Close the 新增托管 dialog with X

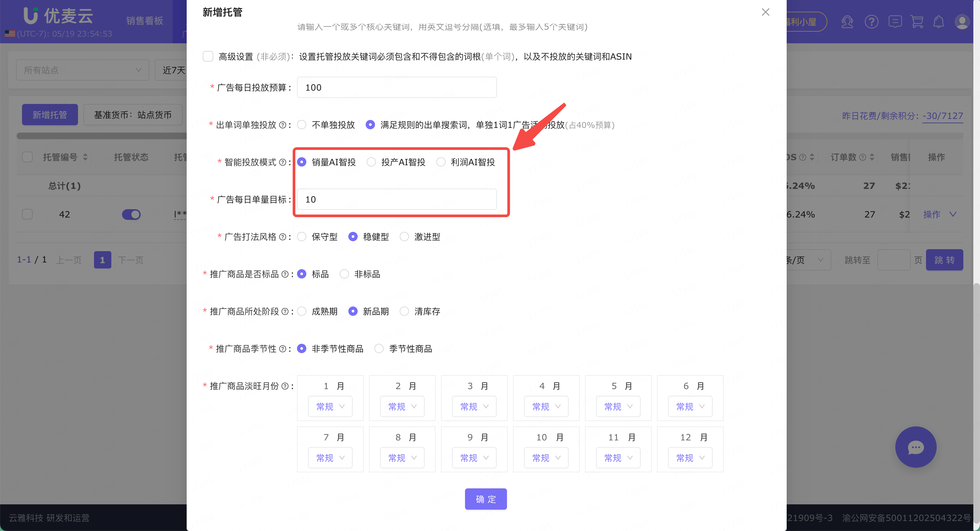tap(765, 12)
